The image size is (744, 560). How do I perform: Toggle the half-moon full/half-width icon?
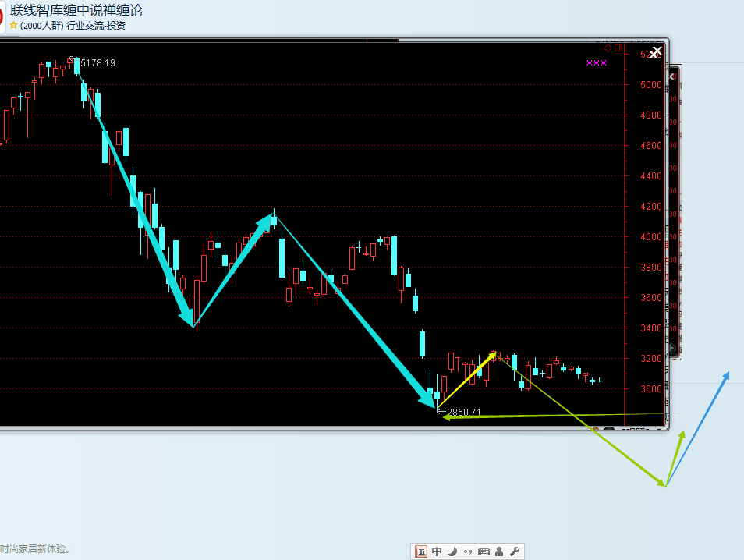pos(452,551)
